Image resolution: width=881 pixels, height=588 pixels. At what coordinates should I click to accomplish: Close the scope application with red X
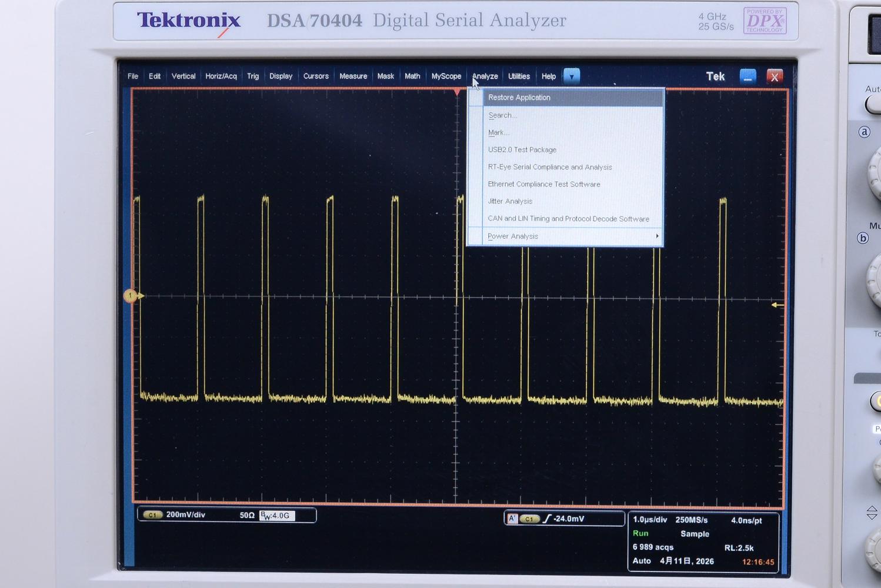pyautogui.click(x=775, y=76)
